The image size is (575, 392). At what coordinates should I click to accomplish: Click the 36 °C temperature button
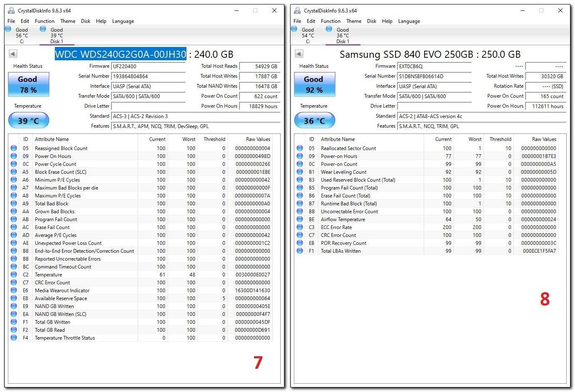[x=315, y=121]
